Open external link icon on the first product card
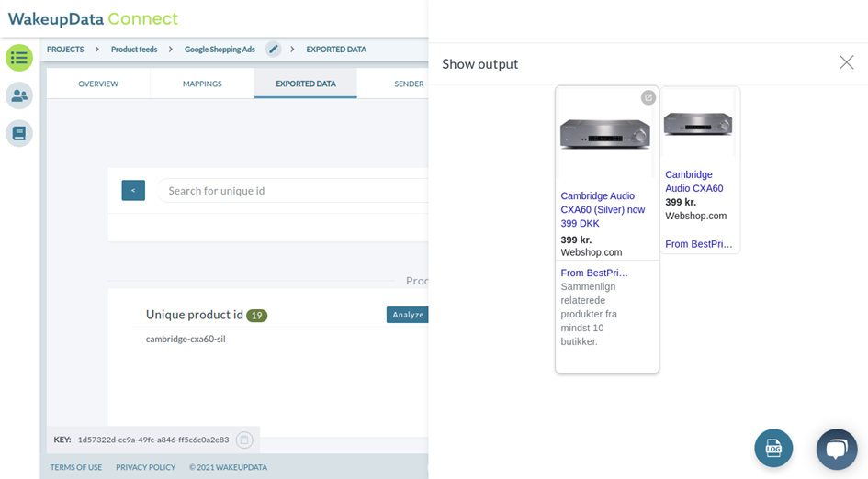 pos(648,97)
